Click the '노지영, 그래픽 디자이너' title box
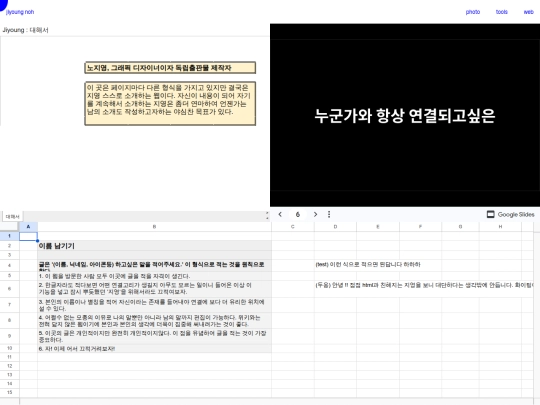Image resolution: width=540 pixels, height=405 pixels. (170, 68)
